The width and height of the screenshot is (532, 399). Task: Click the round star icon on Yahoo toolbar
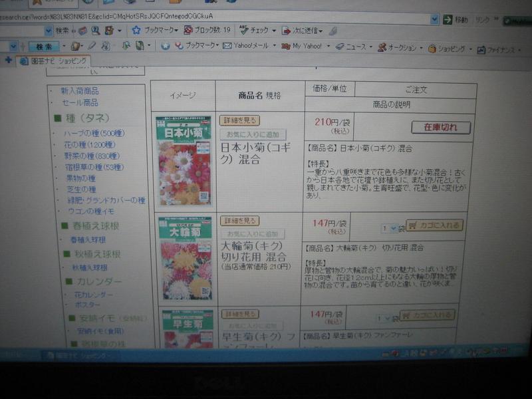click(x=166, y=46)
